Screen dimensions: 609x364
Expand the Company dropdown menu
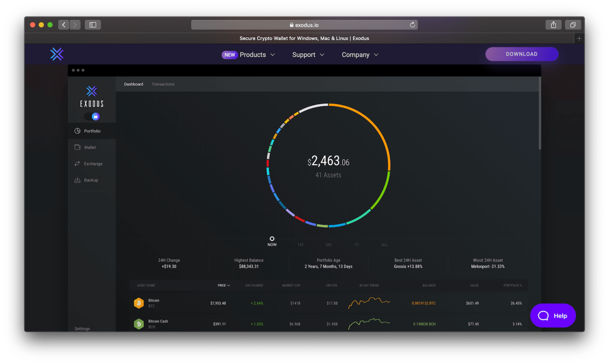(x=360, y=55)
